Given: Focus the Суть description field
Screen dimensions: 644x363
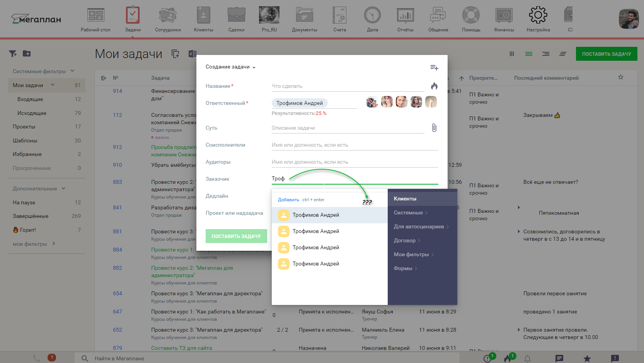Looking at the screenshot, I should tap(348, 128).
